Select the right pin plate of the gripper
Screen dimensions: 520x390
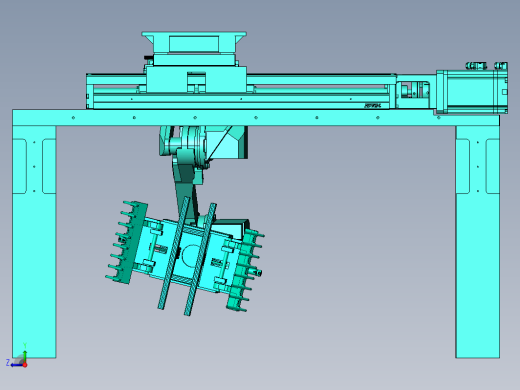pyautogui.click(x=245, y=271)
